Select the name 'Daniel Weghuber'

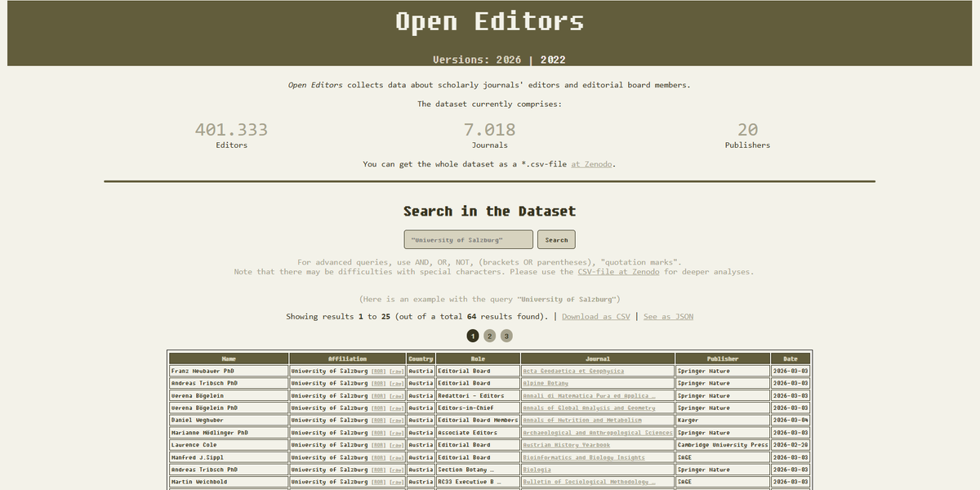tap(196, 420)
